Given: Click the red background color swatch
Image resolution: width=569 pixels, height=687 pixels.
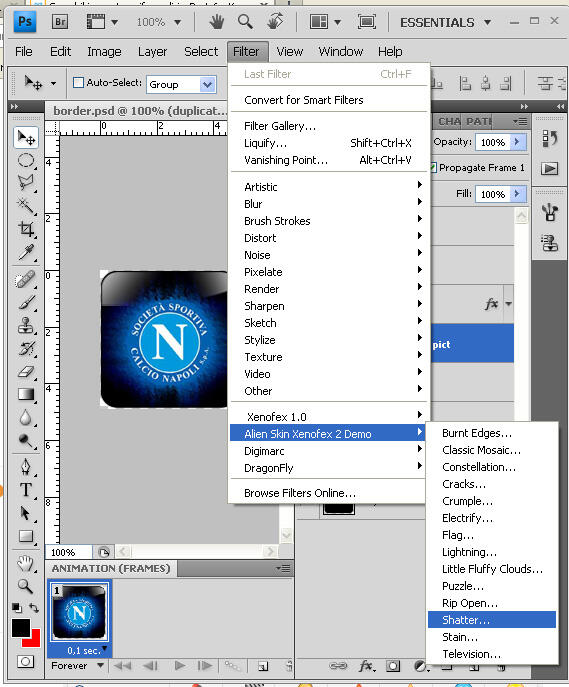Looking at the screenshot, I should [x=35, y=641].
